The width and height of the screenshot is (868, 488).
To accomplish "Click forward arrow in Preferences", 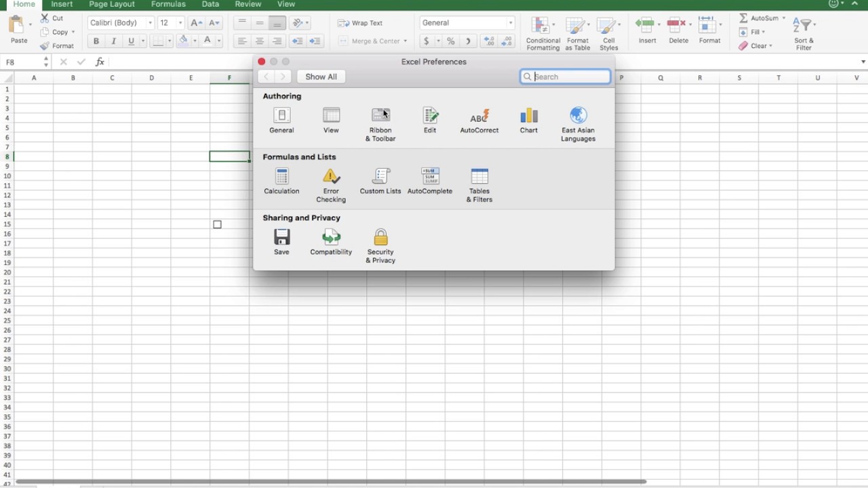I will click(x=283, y=77).
